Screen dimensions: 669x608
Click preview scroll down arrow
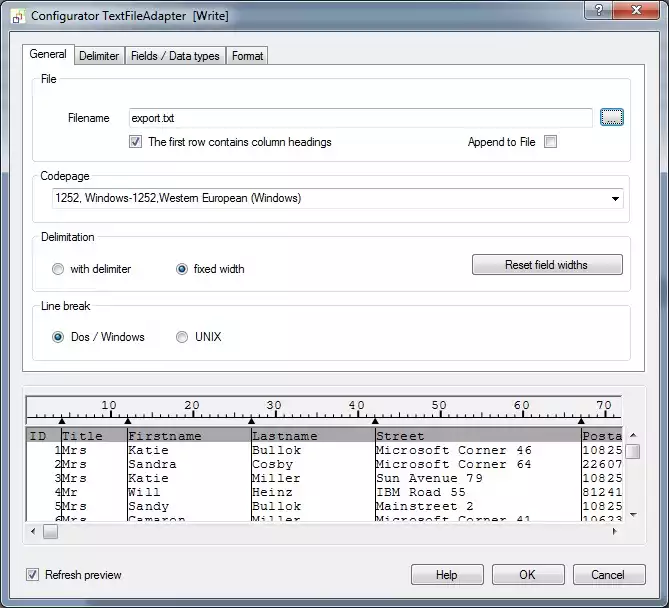click(x=632, y=514)
